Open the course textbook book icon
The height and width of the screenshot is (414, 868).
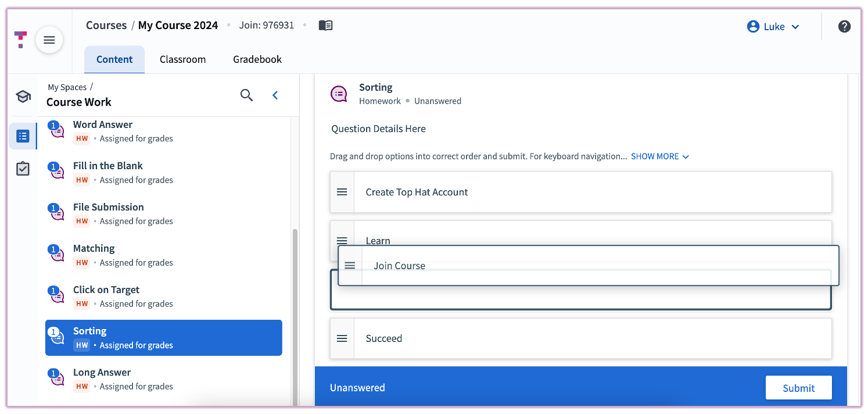[325, 26]
